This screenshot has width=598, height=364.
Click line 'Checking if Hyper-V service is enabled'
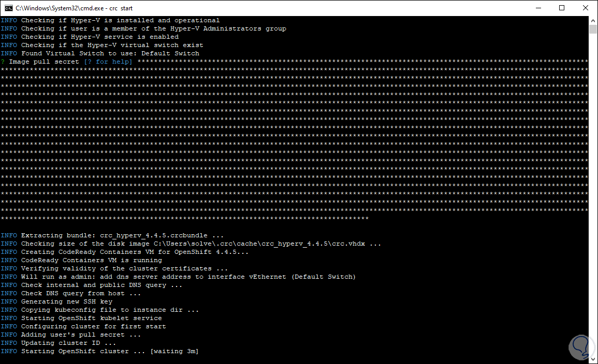tap(90, 37)
